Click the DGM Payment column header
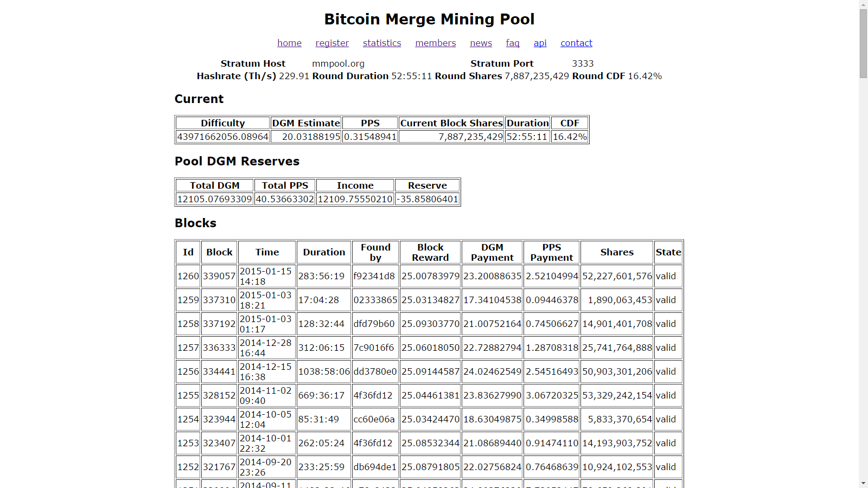This screenshot has height=488, width=868. point(492,252)
